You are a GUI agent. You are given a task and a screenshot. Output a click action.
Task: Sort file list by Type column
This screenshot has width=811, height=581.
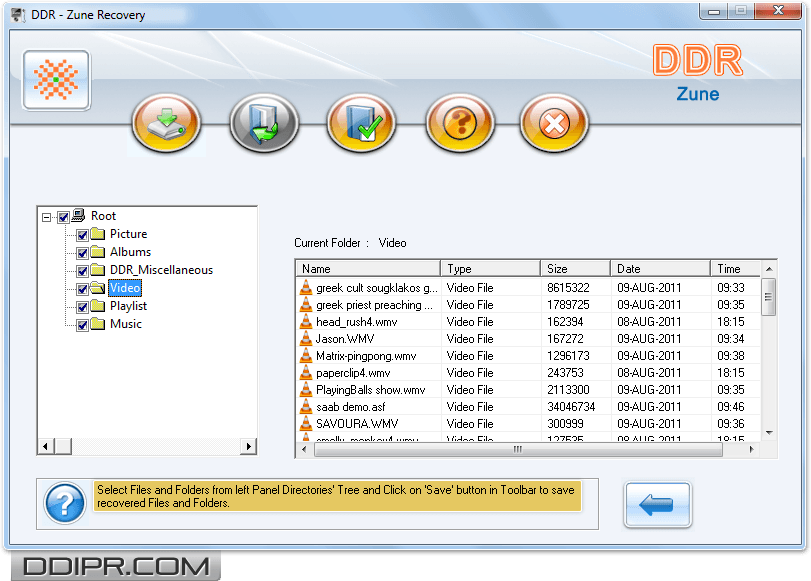tap(490, 269)
